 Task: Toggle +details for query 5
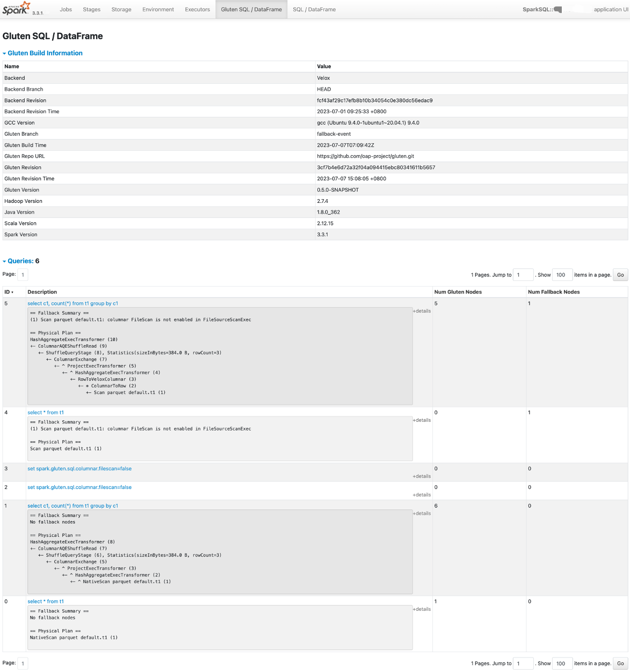[422, 311]
